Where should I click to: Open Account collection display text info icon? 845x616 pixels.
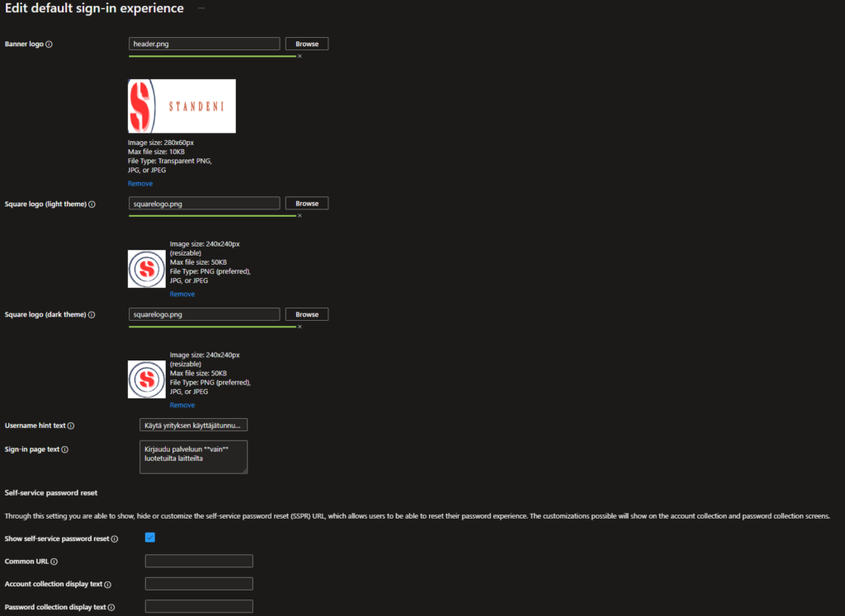tap(108, 585)
